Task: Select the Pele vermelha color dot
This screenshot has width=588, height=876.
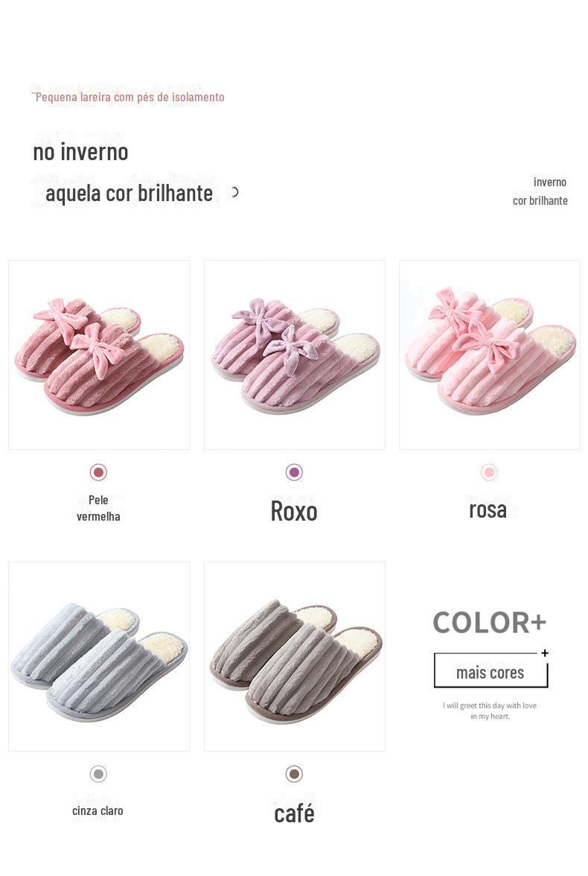Action: tap(98, 472)
